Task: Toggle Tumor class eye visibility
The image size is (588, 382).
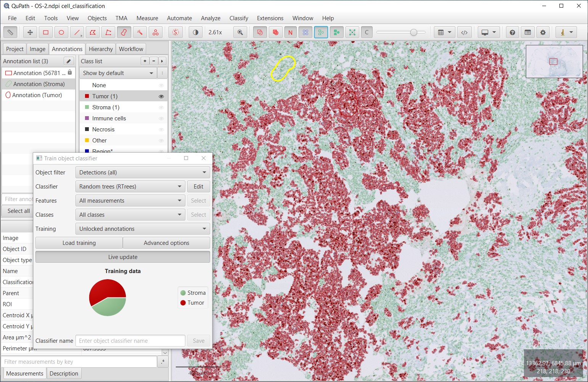Action: 161,96
